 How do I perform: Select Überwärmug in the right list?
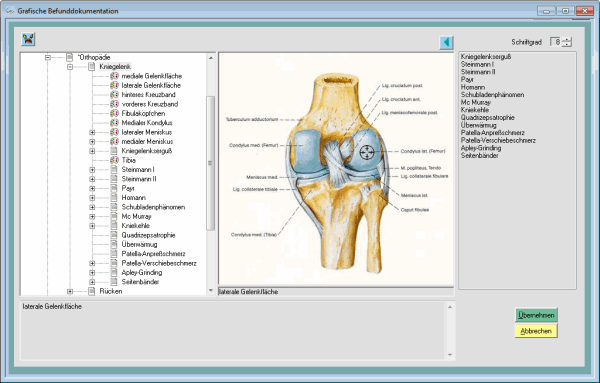(x=478, y=125)
